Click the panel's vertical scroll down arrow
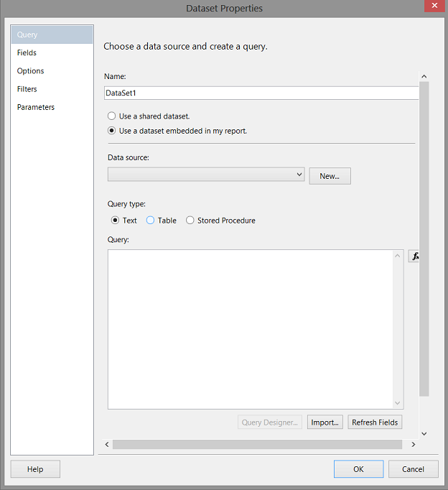 tap(424, 433)
